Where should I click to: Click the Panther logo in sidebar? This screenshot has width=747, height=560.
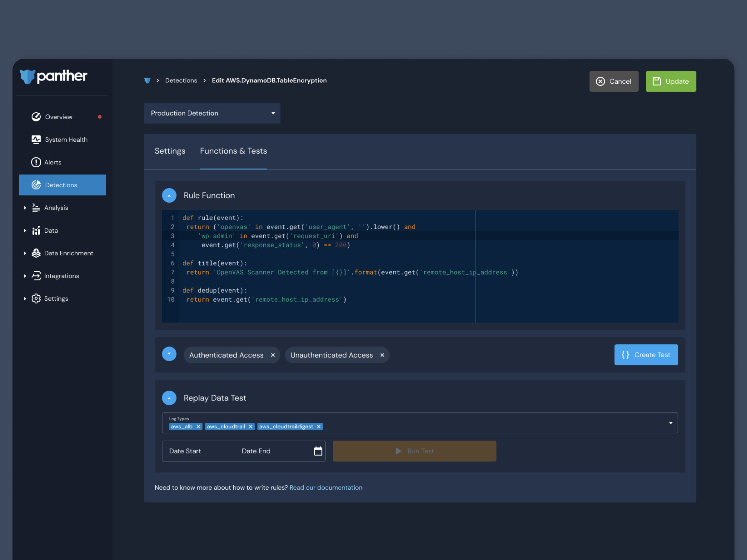pos(53,76)
